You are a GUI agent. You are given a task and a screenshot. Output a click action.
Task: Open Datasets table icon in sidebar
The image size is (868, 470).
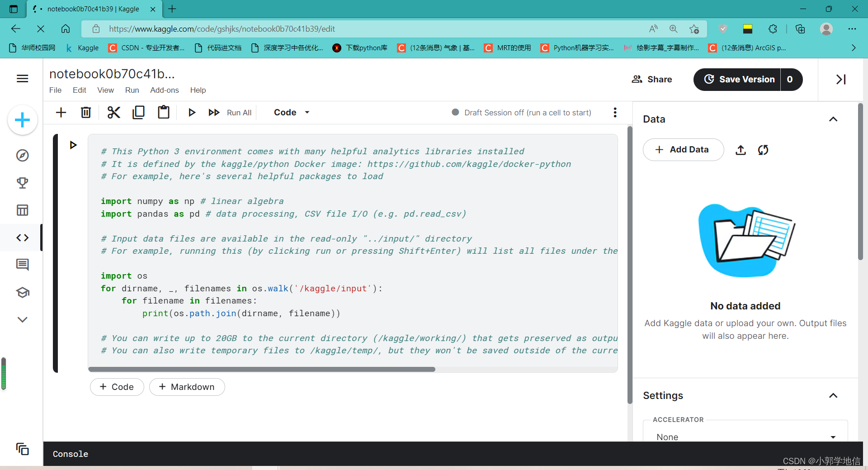22,210
